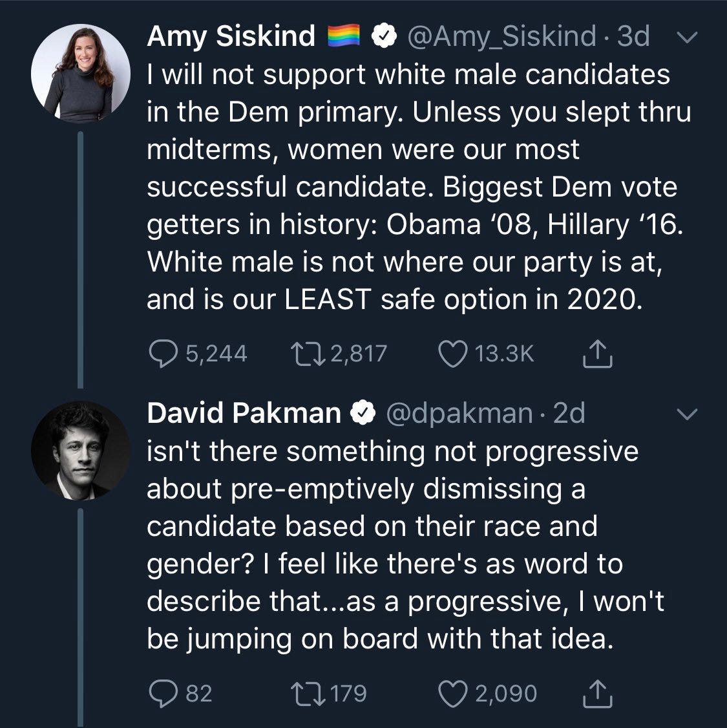Reply to David Pakman's tweet
This screenshot has height=728, width=727.
(160, 693)
